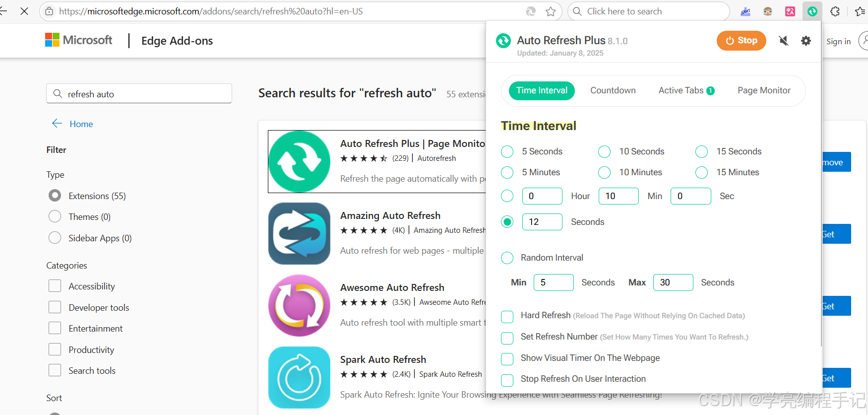The image size is (868, 415).
Task: Check the Search tools category
Action: coord(55,370)
